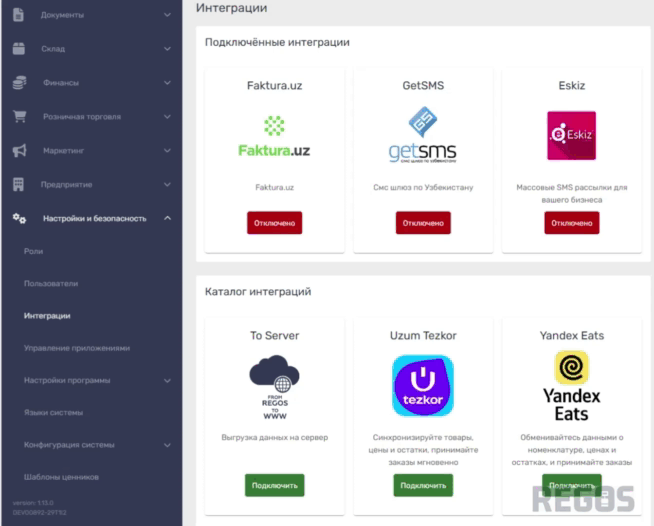Open the Пользователи menu item
This screenshot has height=526, width=654.
point(51,283)
